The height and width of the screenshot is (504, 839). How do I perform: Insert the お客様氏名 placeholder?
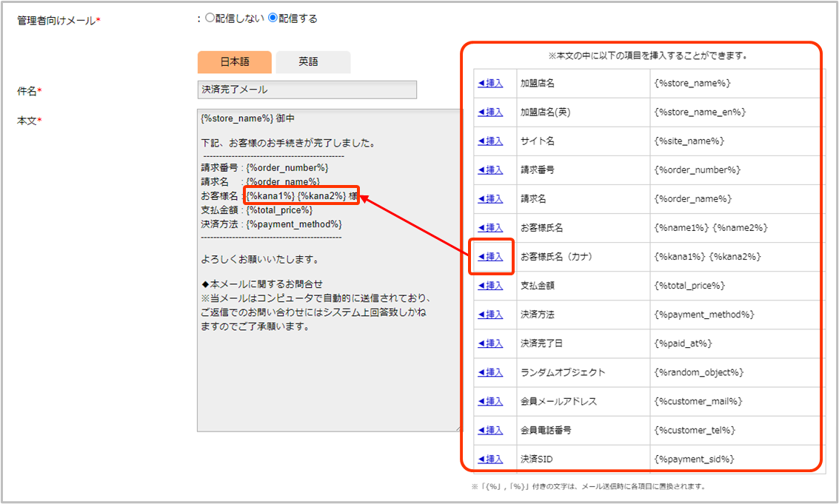tap(490, 228)
